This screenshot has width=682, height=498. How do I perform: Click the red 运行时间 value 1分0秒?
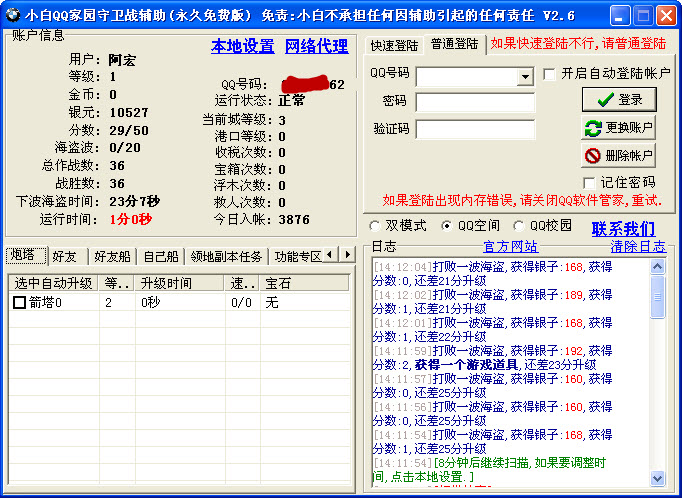tap(130, 220)
